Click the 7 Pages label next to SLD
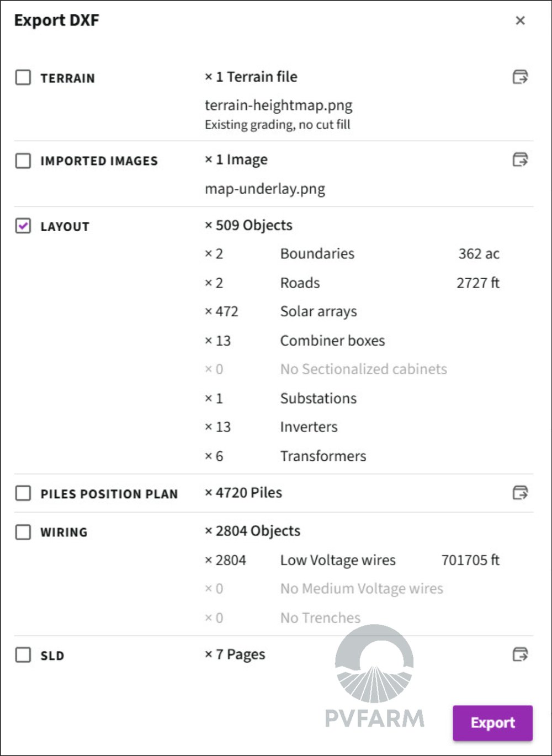The height and width of the screenshot is (756, 552). point(235,654)
